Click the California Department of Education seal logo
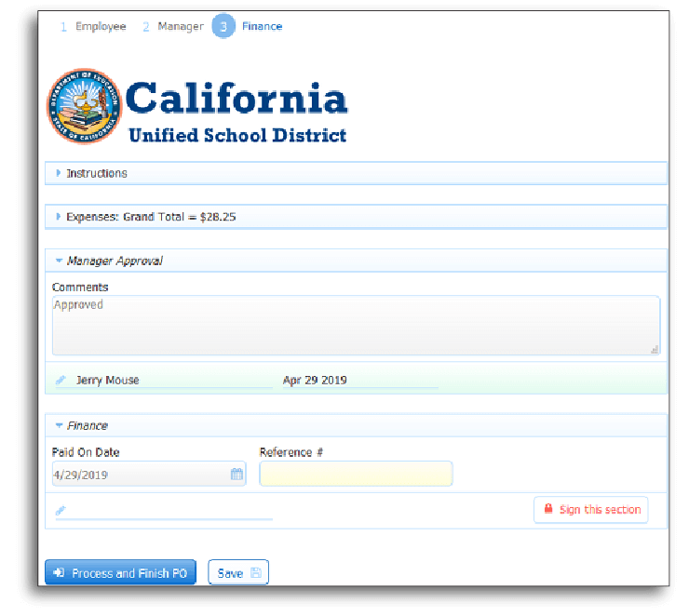 85,106
